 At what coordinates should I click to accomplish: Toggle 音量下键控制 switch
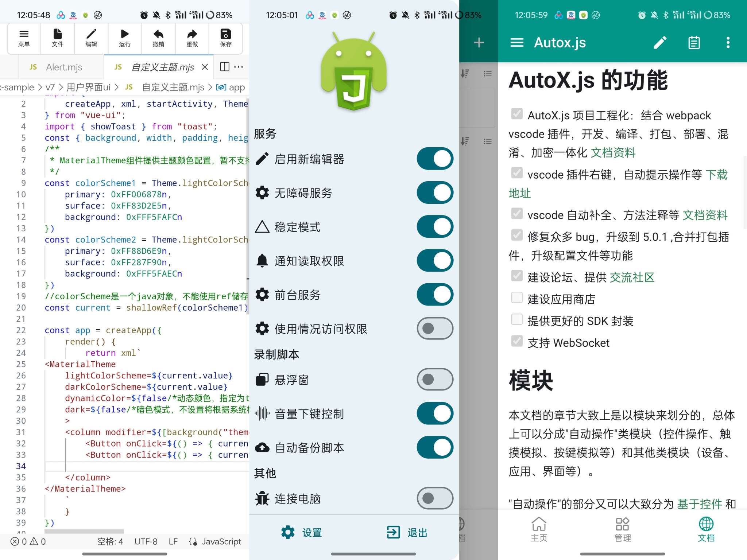435,413
